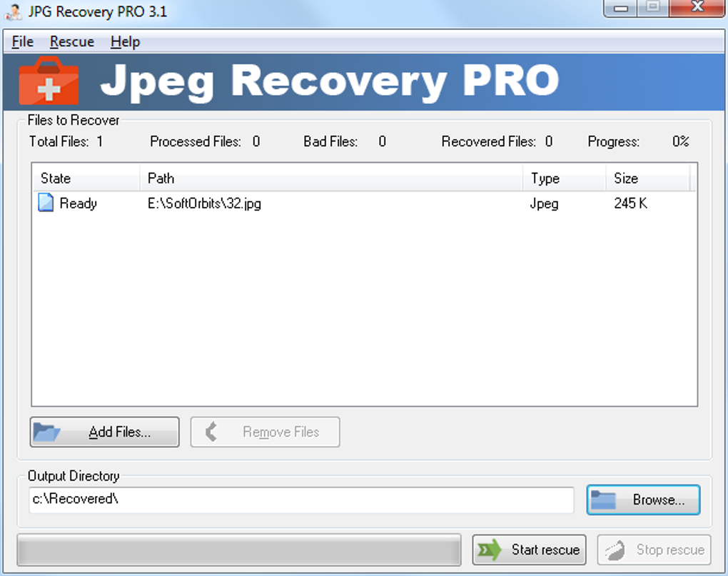Click the green arrow icon on Start rescue
Image resolution: width=728 pixels, height=576 pixels.
tap(490, 550)
